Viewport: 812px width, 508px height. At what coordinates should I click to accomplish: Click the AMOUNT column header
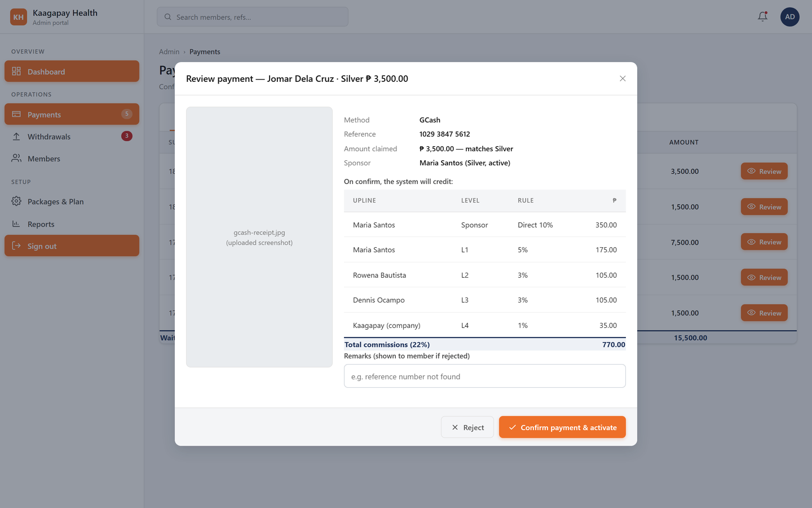click(684, 142)
